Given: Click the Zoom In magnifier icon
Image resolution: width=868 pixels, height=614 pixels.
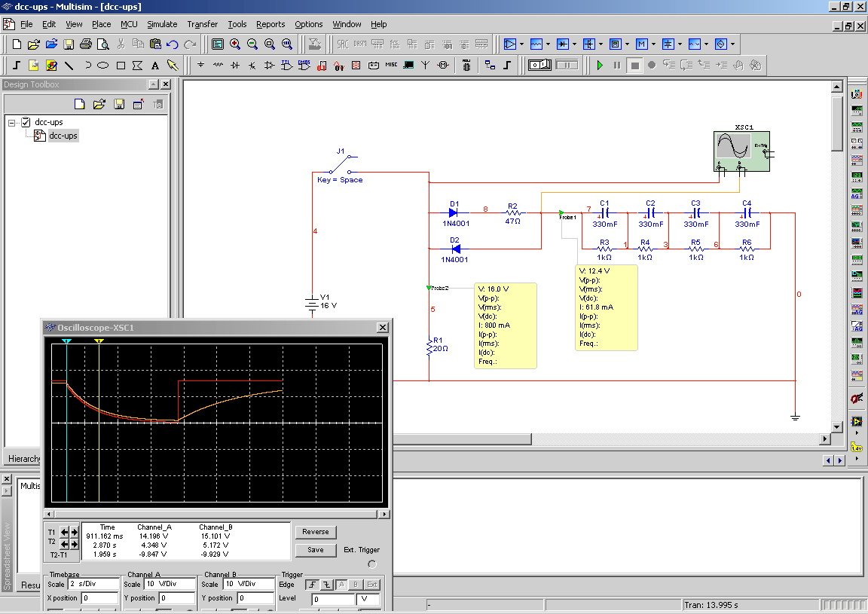Looking at the screenshot, I should (235, 44).
